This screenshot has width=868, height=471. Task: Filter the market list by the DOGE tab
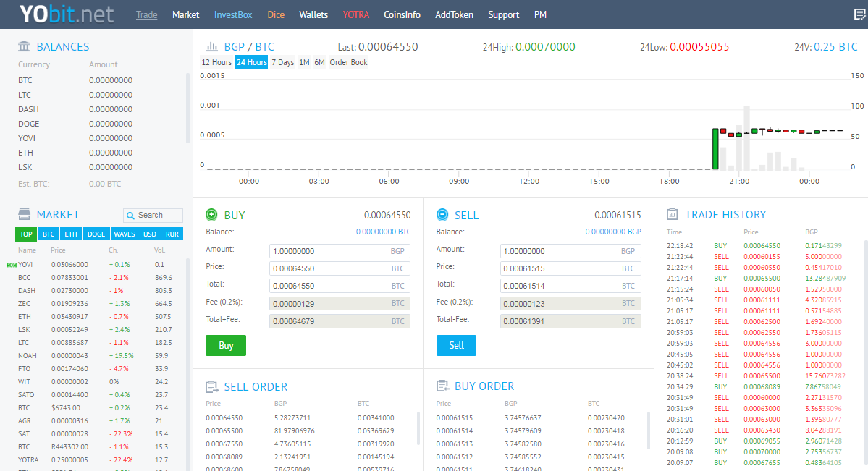96,234
